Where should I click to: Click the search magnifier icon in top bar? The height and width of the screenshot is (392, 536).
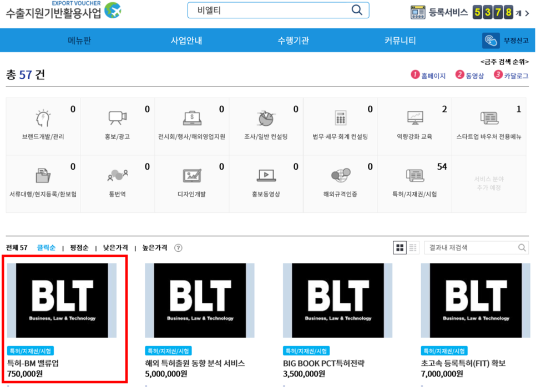coord(357,10)
